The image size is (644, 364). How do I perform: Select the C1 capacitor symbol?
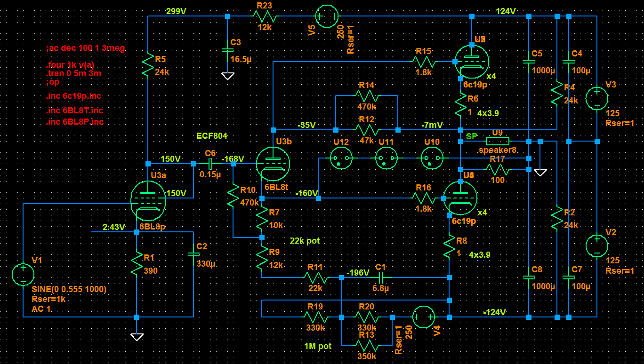tap(380, 277)
